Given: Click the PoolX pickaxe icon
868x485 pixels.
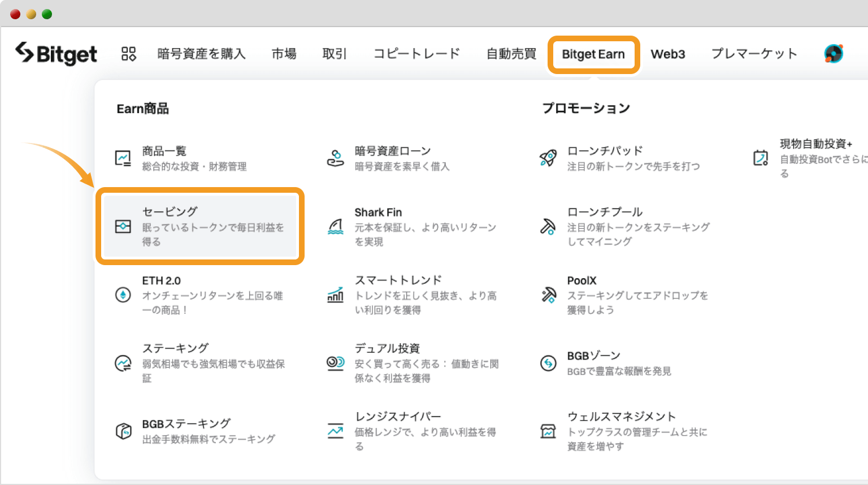Looking at the screenshot, I should click(x=548, y=295).
